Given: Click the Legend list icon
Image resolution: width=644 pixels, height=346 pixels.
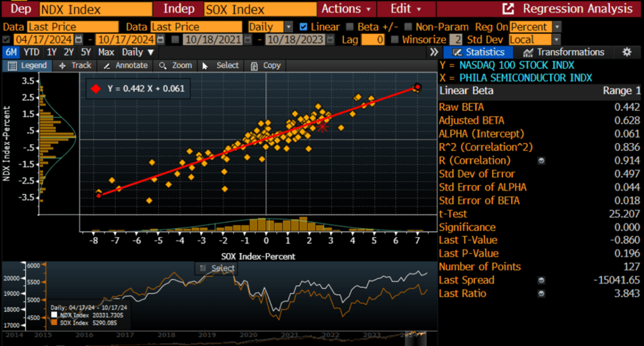Looking at the screenshot, I should point(12,66).
